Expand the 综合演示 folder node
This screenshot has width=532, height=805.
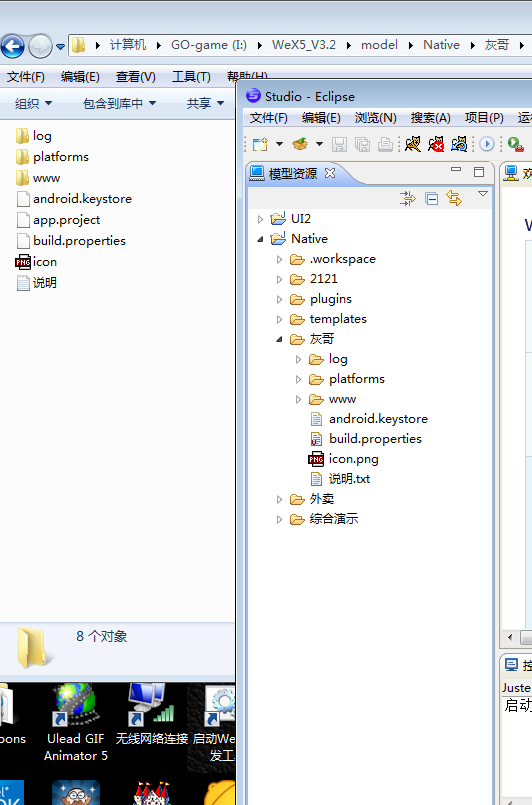[x=279, y=519]
